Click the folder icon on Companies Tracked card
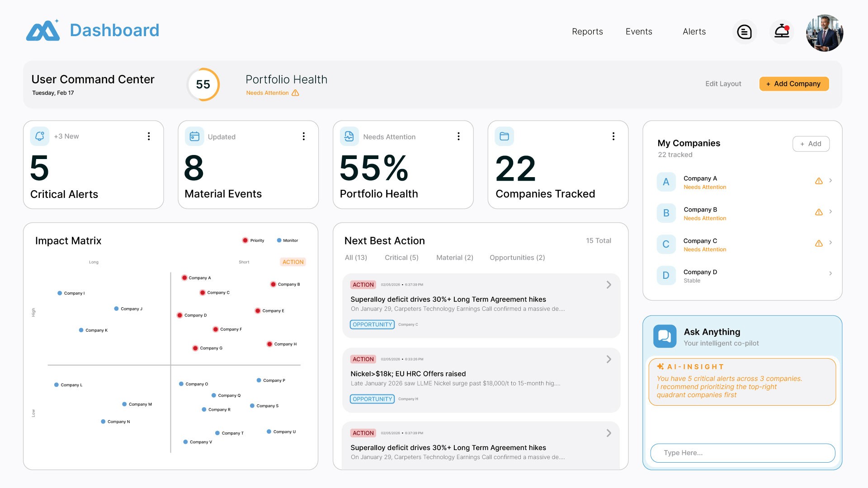 tap(504, 136)
